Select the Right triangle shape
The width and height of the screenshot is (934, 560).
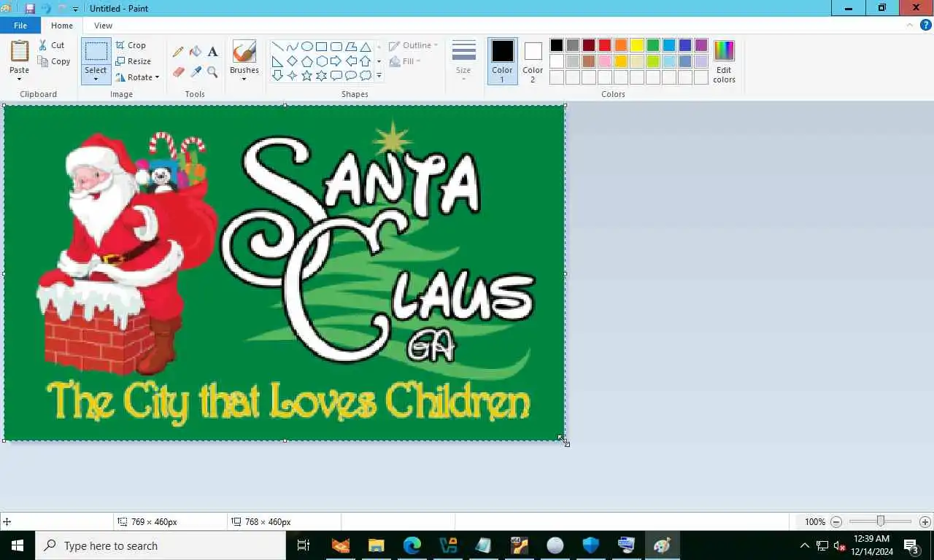tap(277, 61)
